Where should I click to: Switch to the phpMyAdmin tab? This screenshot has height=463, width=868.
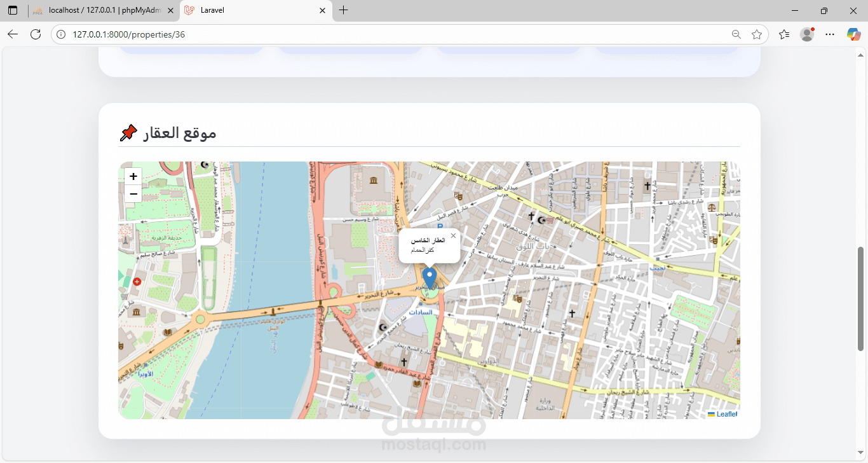click(103, 10)
